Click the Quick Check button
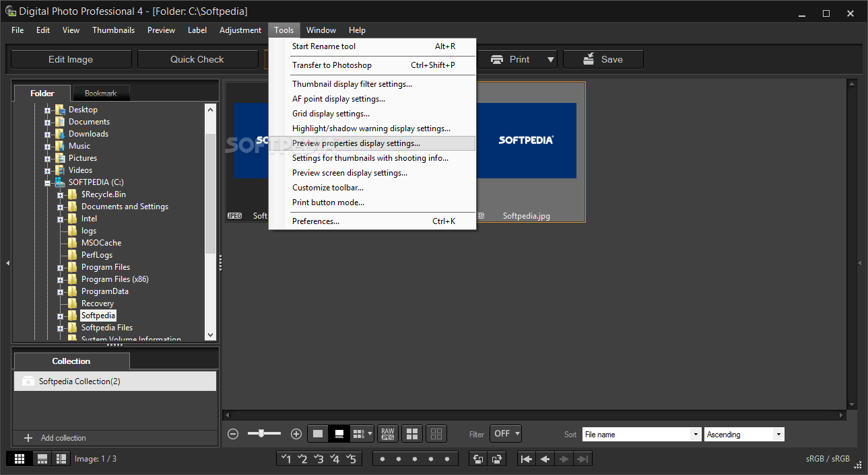This screenshot has height=475, width=868. pos(197,59)
